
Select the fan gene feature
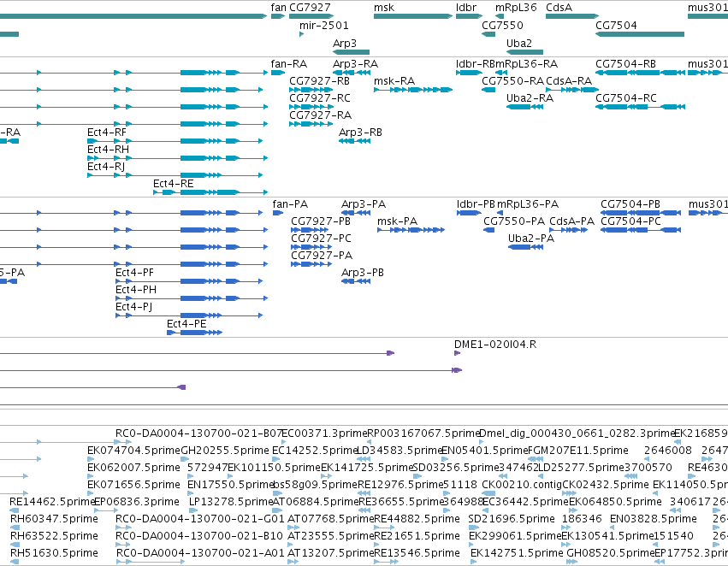278,16
